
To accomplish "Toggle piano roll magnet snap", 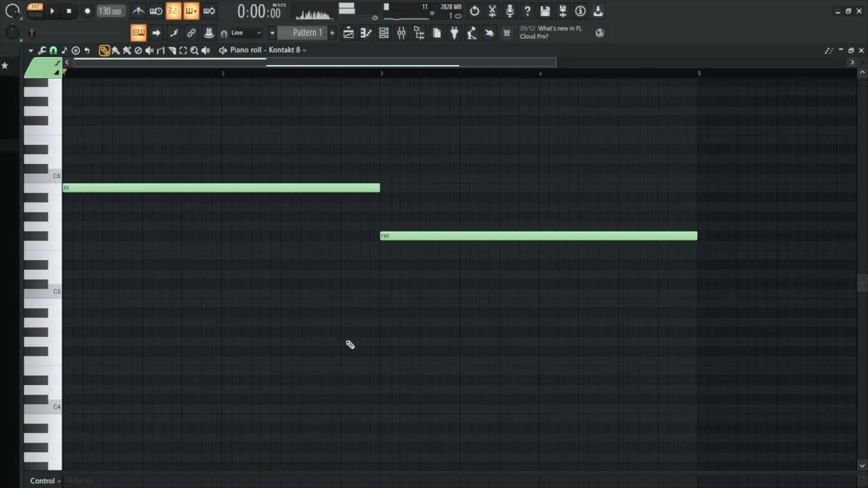I will tap(53, 50).
